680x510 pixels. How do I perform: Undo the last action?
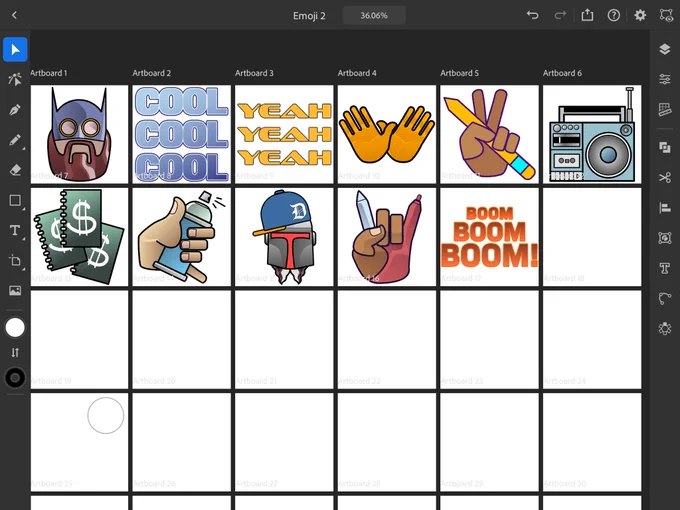[533, 16]
